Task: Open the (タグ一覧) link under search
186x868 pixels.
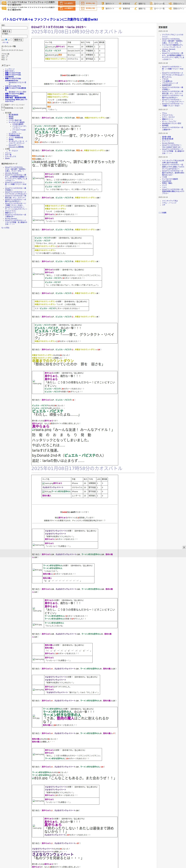Action: [5, 42]
